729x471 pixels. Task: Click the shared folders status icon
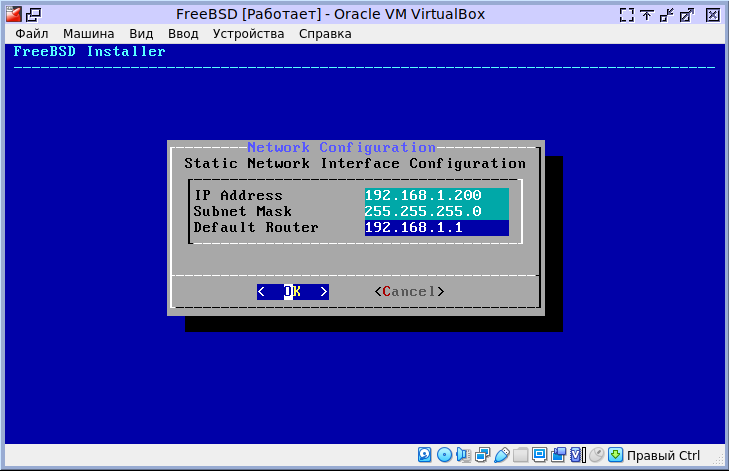[x=521, y=455]
